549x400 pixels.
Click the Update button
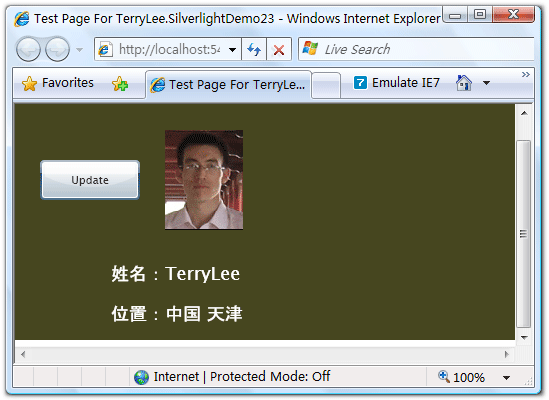click(x=90, y=180)
